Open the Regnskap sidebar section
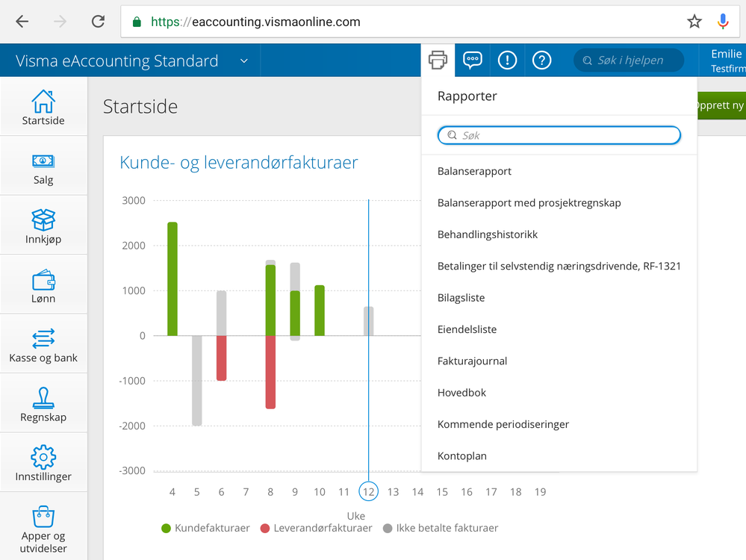Screen dimensions: 746x560 click(x=43, y=403)
